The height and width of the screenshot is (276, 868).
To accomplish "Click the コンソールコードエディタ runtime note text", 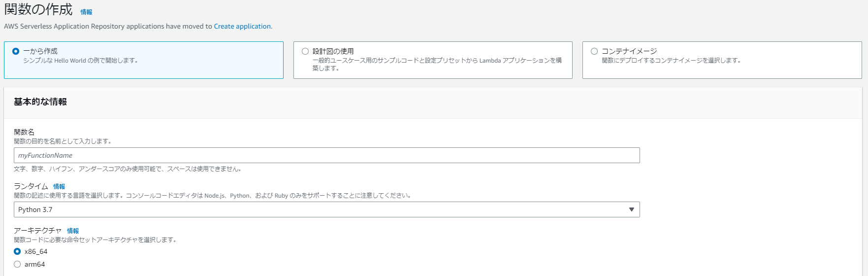I will coord(213,195).
